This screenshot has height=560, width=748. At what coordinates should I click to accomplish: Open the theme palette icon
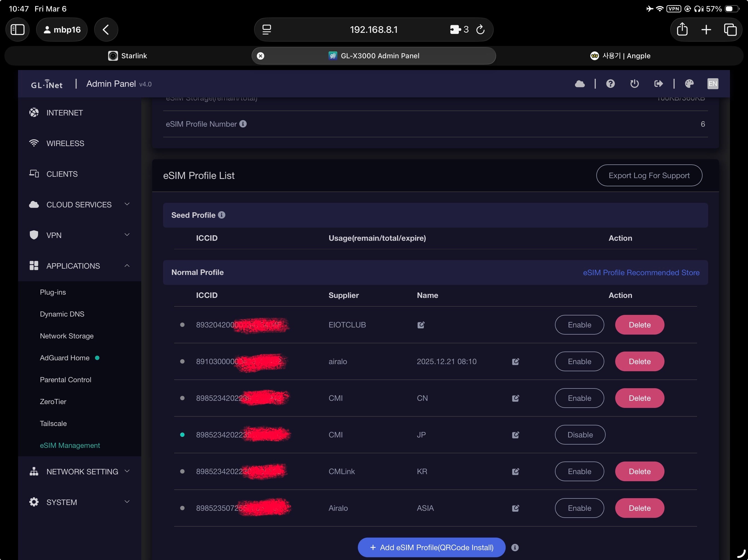[x=689, y=84]
